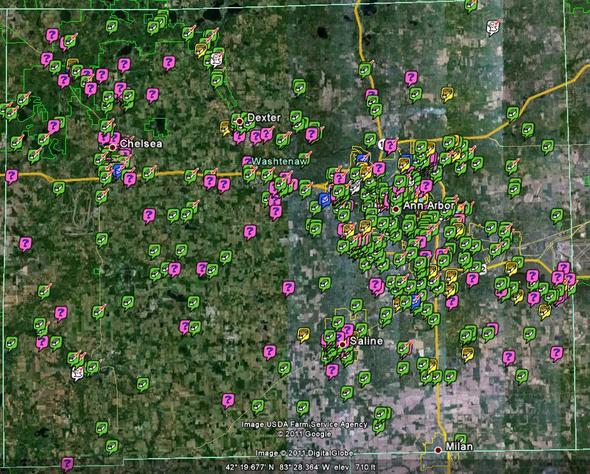This screenshot has width=590, height=474.
Task: Open the Ann Arbor city label
Action: pos(429,205)
